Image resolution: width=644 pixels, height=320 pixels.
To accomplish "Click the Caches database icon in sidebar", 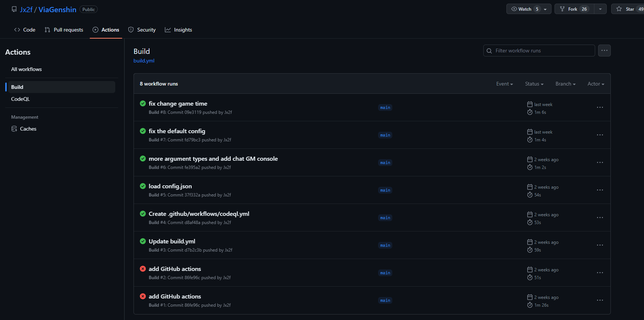I will (14, 129).
